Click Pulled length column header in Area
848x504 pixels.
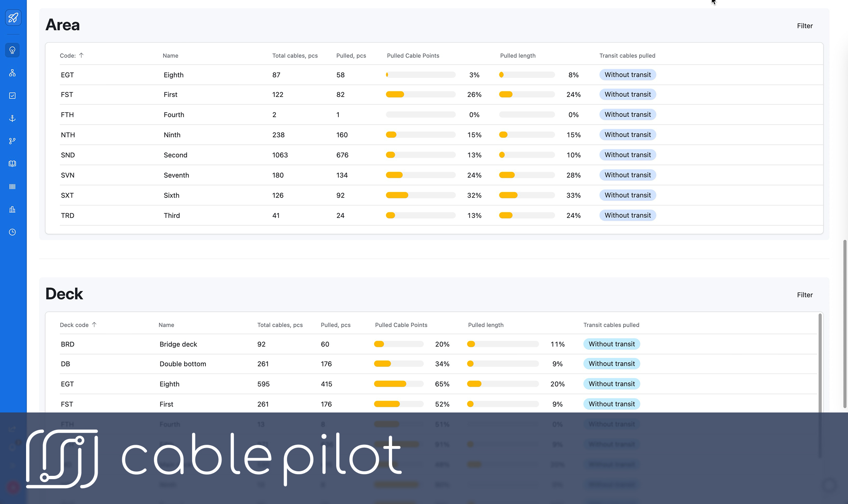518,55
